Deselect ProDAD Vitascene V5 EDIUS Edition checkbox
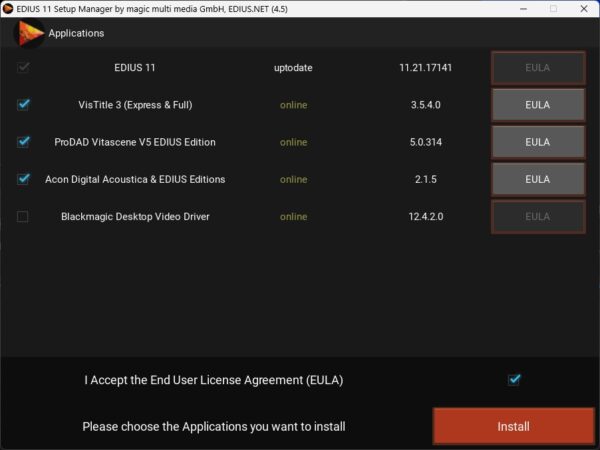This screenshot has width=600, height=450. [23, 142]
